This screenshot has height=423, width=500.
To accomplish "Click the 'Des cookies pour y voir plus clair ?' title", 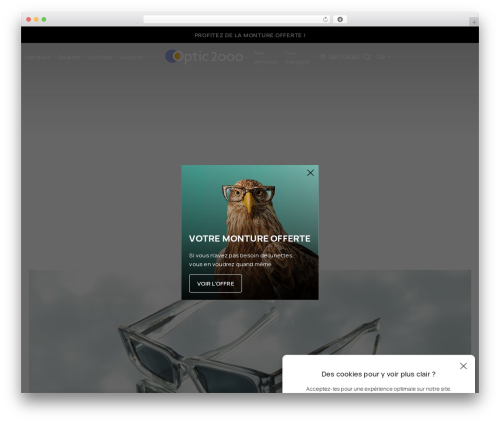I will click(x=378, y=374).
